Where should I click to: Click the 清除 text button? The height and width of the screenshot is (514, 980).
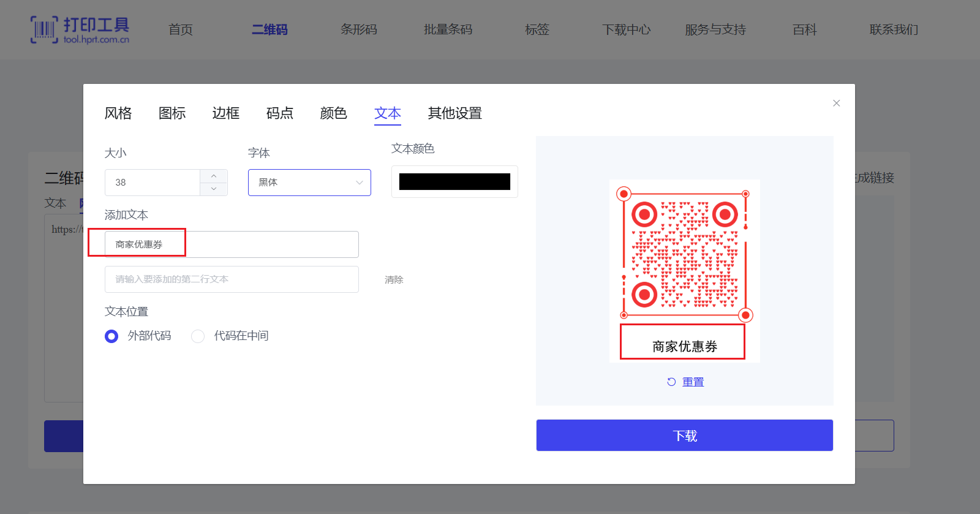pos(394,280)
